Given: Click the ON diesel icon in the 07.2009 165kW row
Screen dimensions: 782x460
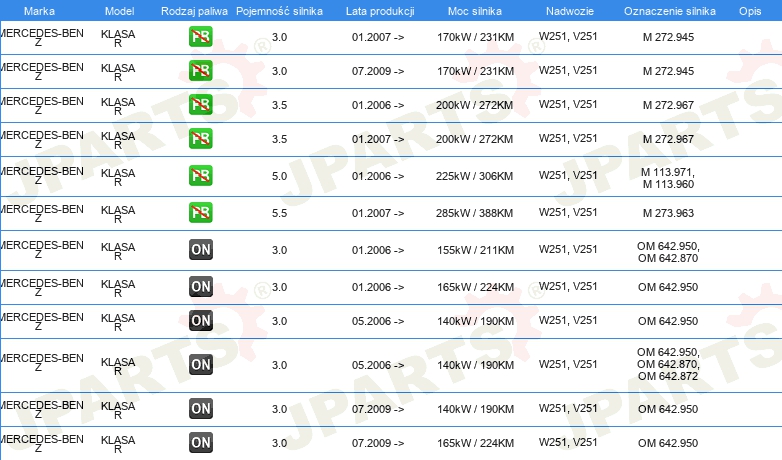Looking at the screenshot, I should (201, 443).
